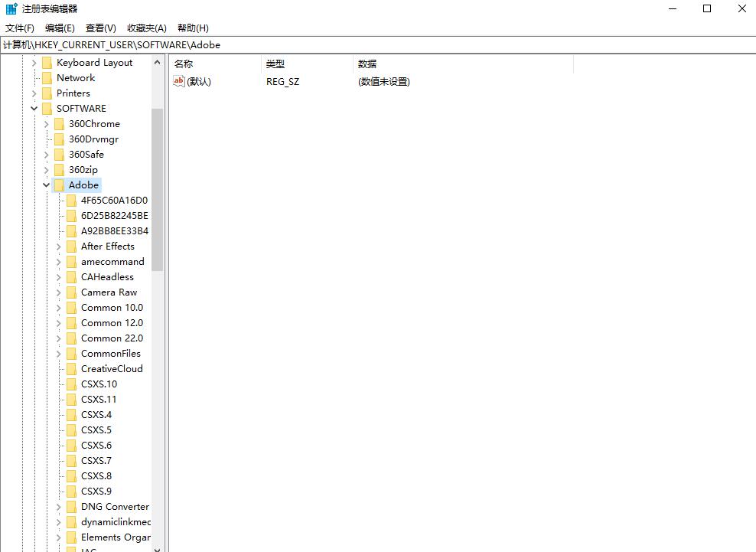Collapse the SOFTWARE key
This screenshot has height=552, width=756.
pos(34,108)
